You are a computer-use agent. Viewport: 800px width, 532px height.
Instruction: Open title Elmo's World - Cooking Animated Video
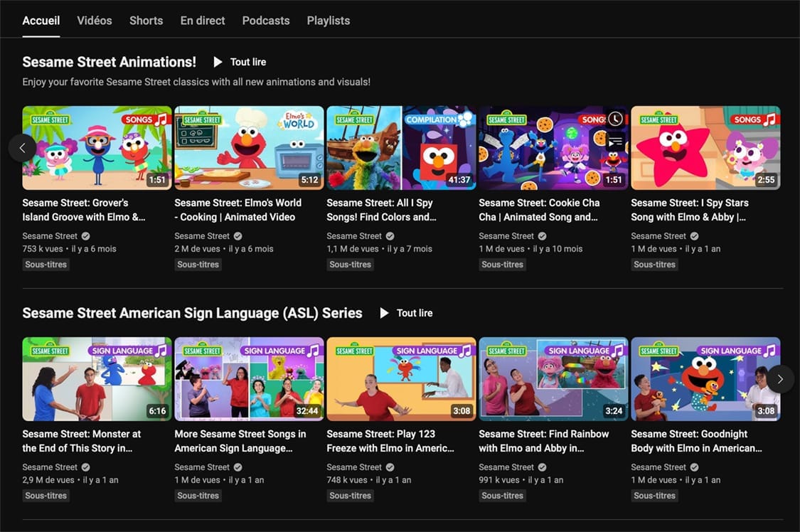tap(238, 210)
